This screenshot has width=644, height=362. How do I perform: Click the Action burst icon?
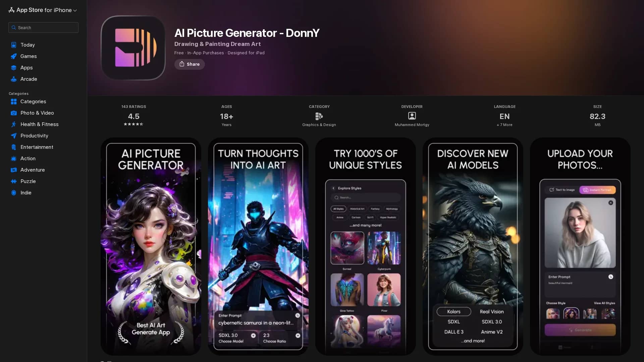[x=14, y=159]
